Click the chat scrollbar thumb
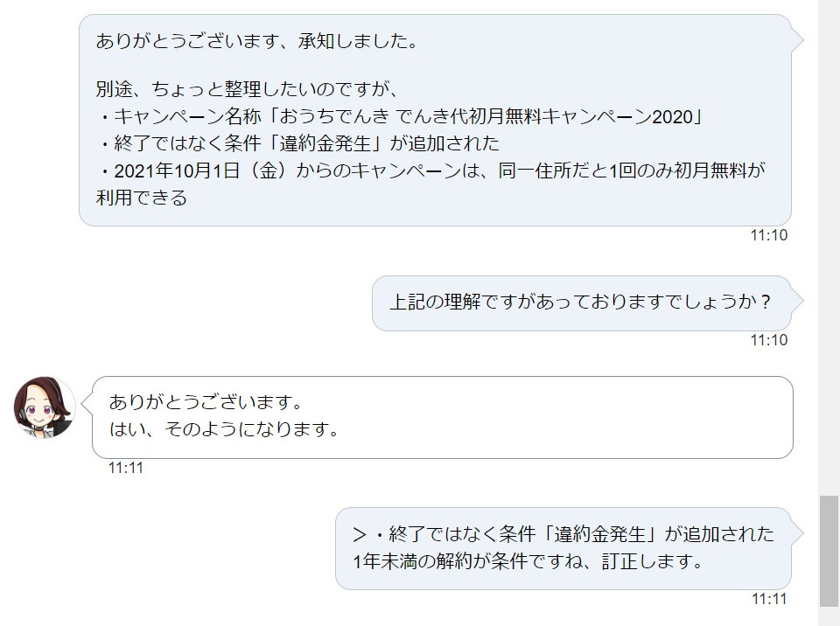Viewport: 840px width, 626px height. (x=829, y=552)
